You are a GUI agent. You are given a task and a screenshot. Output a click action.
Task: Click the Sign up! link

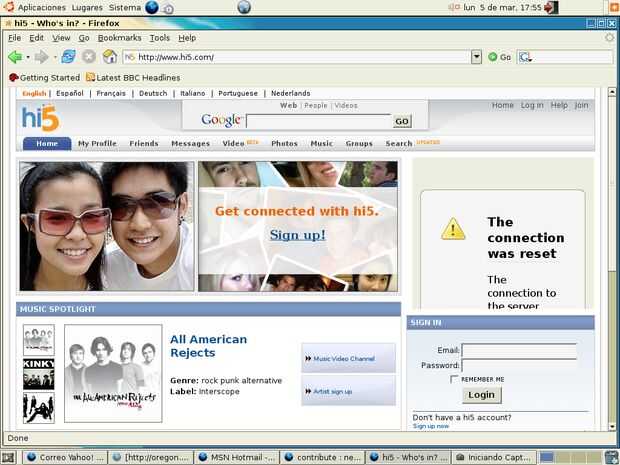pos(297,235)
